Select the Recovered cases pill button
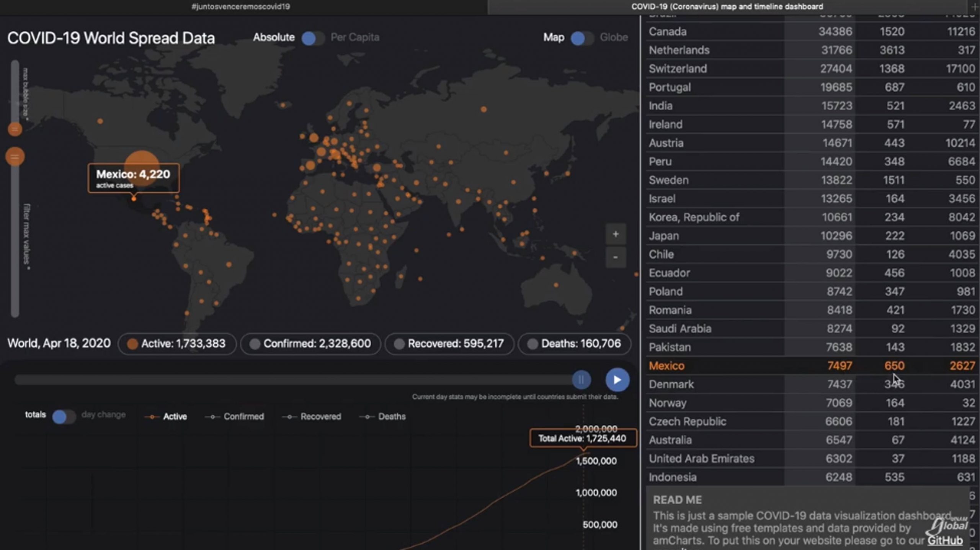This screenshot has height=550, width=980. (449, 344)
